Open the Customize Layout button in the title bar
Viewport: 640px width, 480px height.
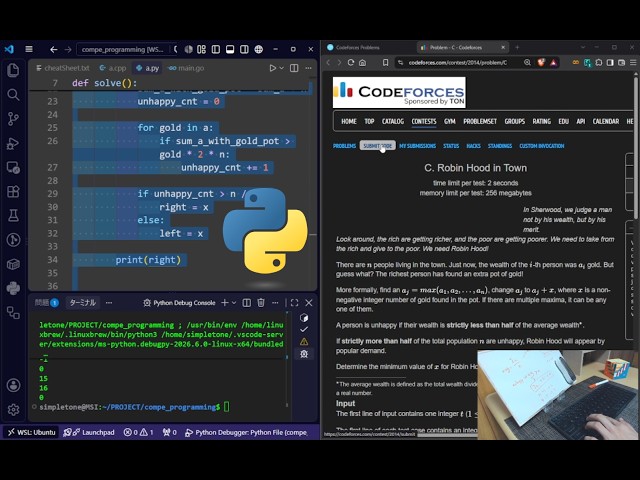[201, 49]
